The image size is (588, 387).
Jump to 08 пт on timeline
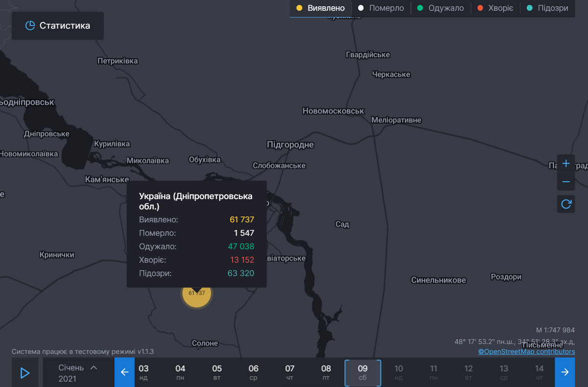(x=326, y=373)
